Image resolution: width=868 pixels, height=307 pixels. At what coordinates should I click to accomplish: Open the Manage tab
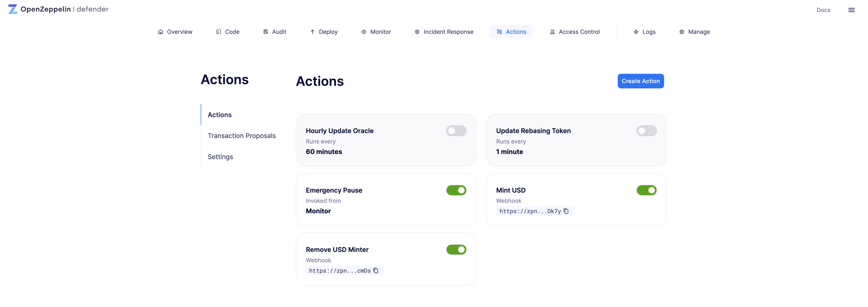click(x=695, y=32)
